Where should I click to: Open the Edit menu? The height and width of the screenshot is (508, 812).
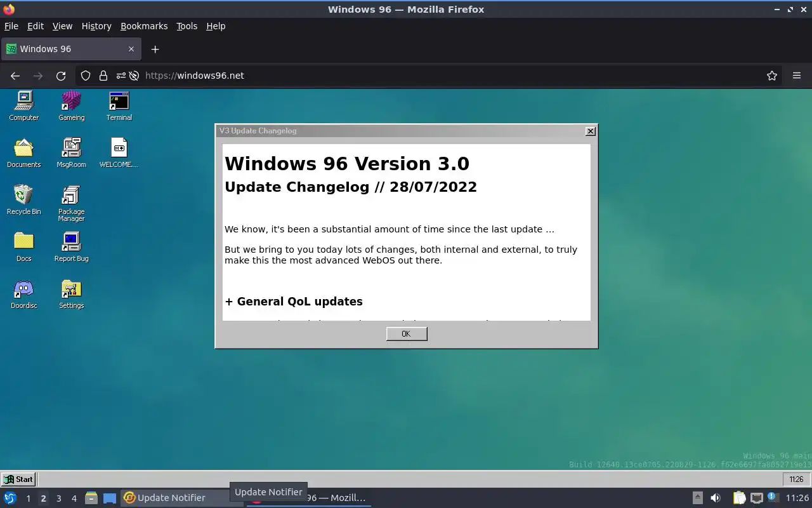[x=36, y=26]
